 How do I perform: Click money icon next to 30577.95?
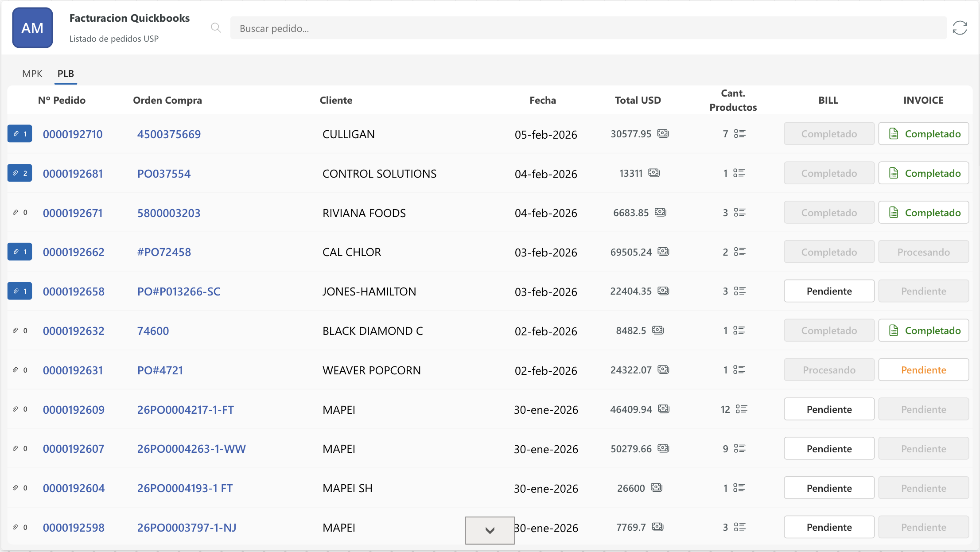point(663,133)
